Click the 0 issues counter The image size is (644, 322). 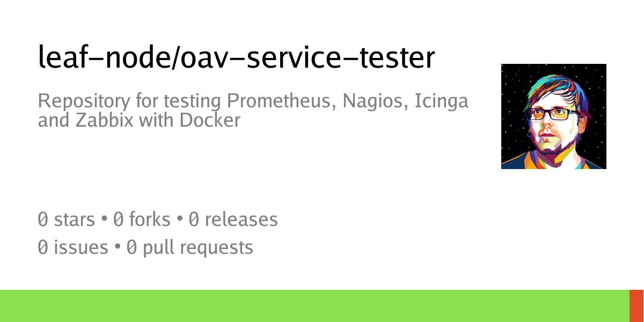point(72,247)
